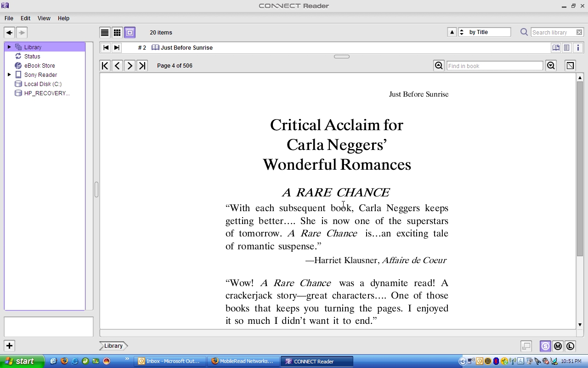The image size is (588, 368).
Task: Expand the Sony Reader tree node
Action: click(9, 75)
